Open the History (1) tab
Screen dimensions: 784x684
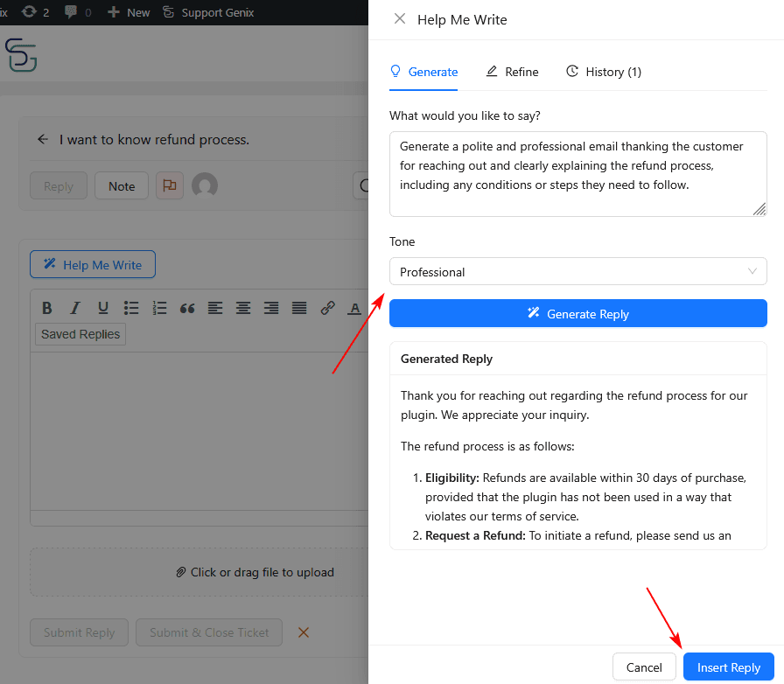tap(604, 72)
